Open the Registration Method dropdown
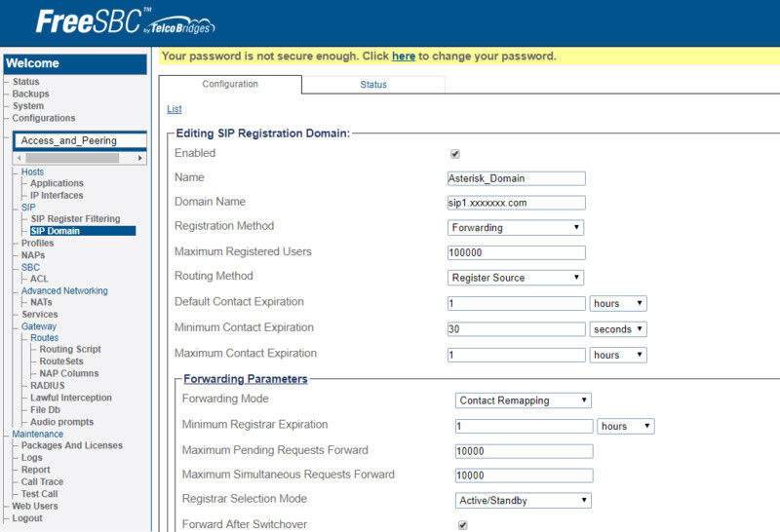 [516, 228]
